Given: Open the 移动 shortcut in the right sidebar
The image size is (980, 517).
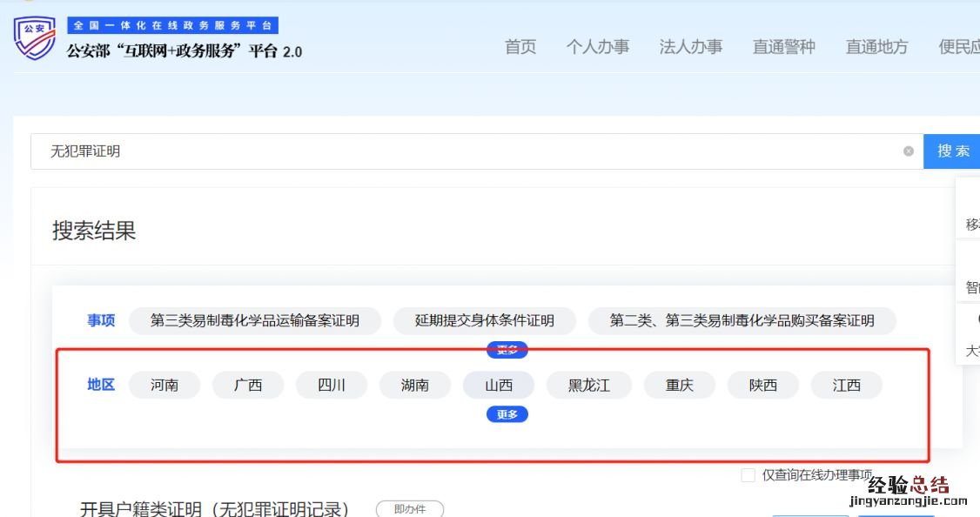Looking at the screenshot, I should (971, 223).
